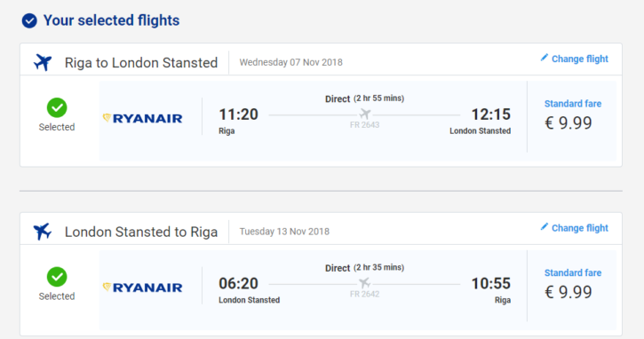The image size is (644, 339).
Task: Click the plane icon for London Stansted to Riga
Action: point(43,232)
